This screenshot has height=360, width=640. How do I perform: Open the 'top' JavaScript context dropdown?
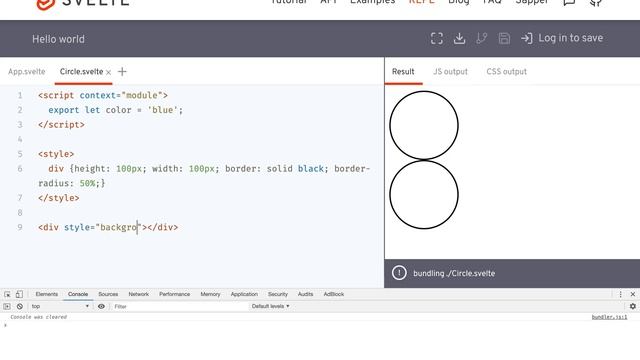pos(60,306)
